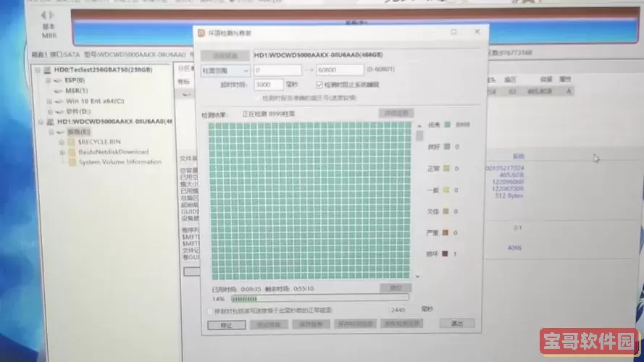644x362 pixels.
Task: Select HD1:WDCWD5000AAKX disk in tree
Action: point(114,122)
